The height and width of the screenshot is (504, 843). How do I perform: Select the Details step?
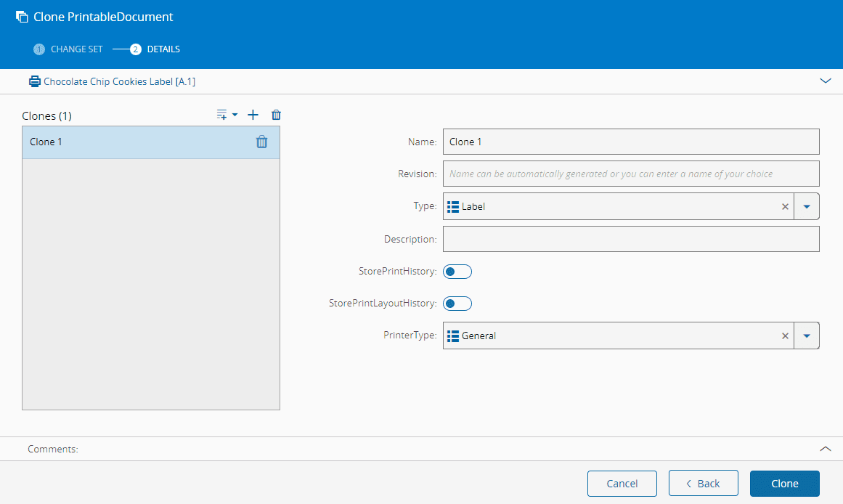pos(155,49)
